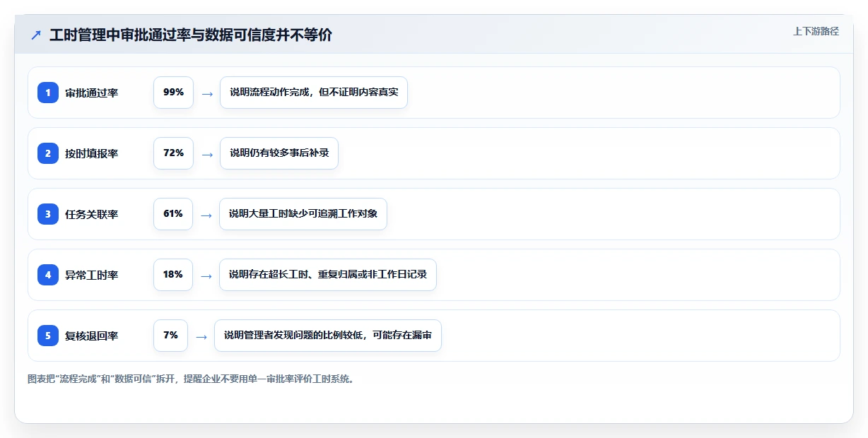Click step number badge 5
868x438 pixels.
point(48,336)
